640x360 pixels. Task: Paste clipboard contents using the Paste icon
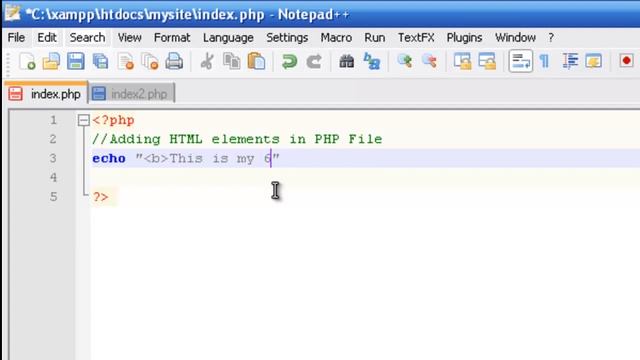(256, 62)
